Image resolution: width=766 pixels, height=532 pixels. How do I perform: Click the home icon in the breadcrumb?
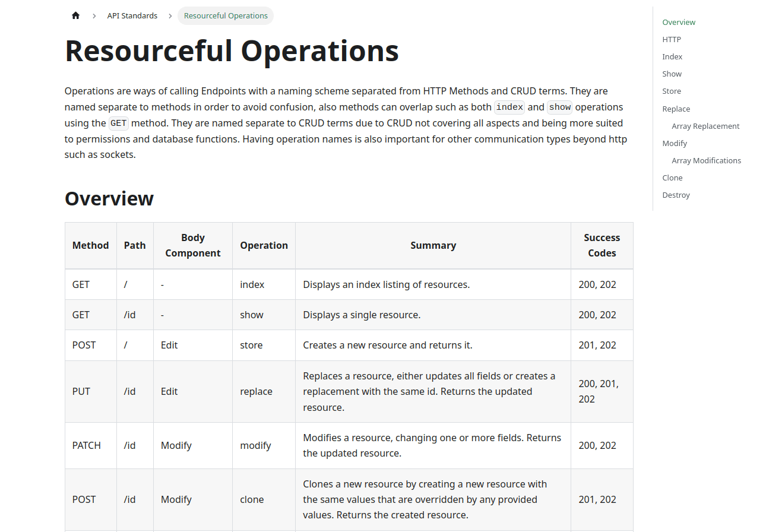[75, 15]
